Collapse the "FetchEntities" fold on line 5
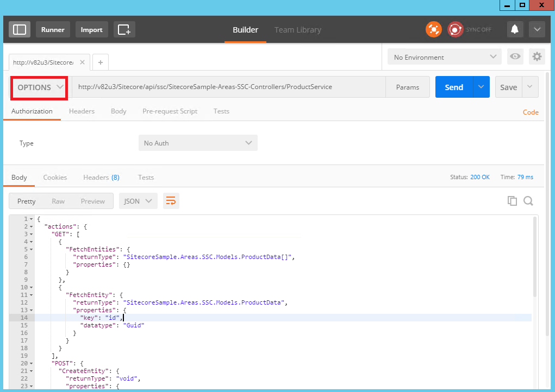 32,250
